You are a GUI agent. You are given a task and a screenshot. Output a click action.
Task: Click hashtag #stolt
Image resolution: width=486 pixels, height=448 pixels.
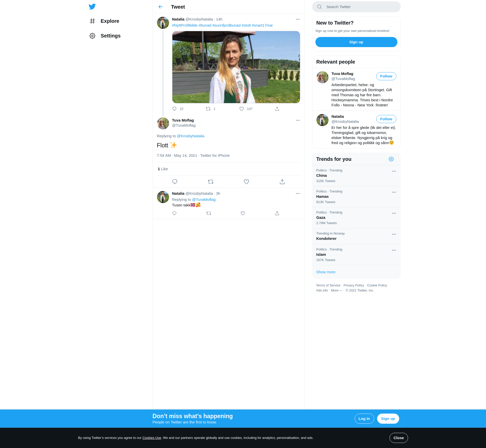pos(246,25)
